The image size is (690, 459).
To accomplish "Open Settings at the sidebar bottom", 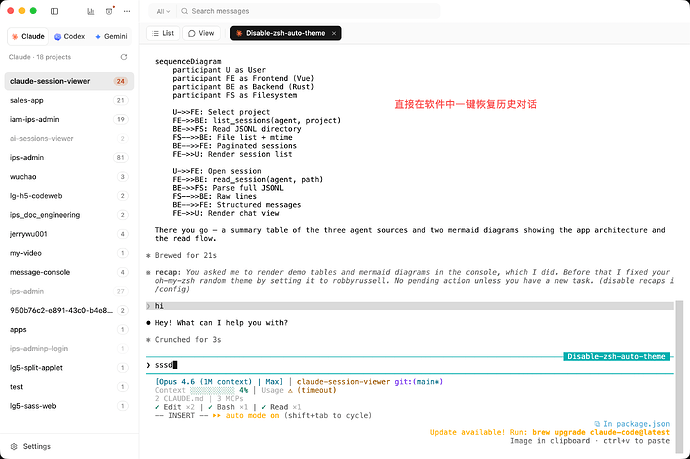I will click(31, 446).
